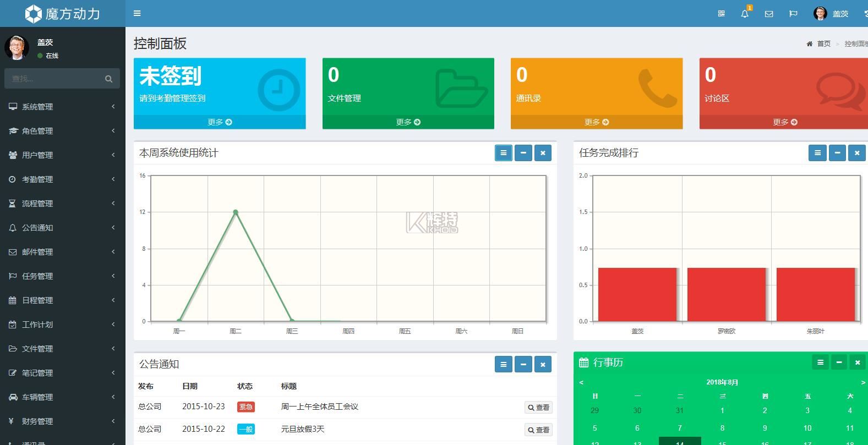868x445 pixels.
Task: Collapse the 本周系统使用统计 panel with minus button
Action: click(x=523, y=153)
